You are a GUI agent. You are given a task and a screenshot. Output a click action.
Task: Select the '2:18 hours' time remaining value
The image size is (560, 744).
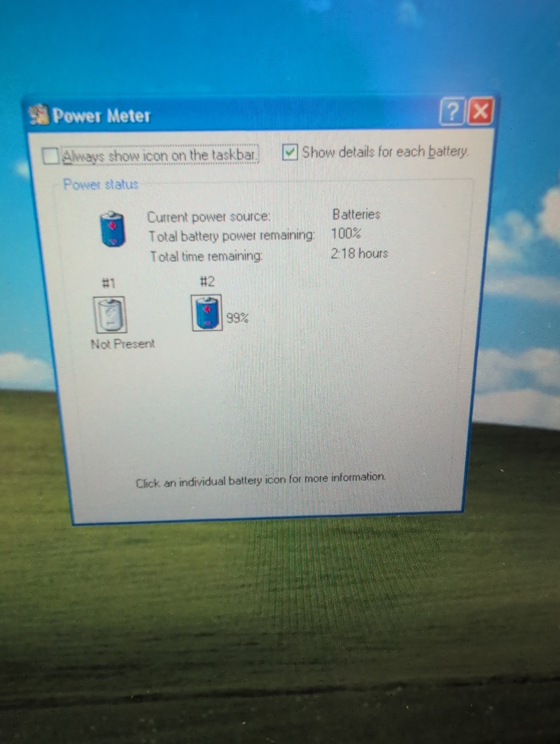coord(359,253)
